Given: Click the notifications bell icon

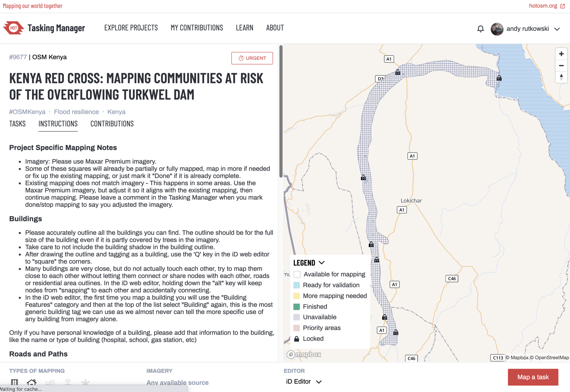Looking at the screenshot, I should 481,29.
